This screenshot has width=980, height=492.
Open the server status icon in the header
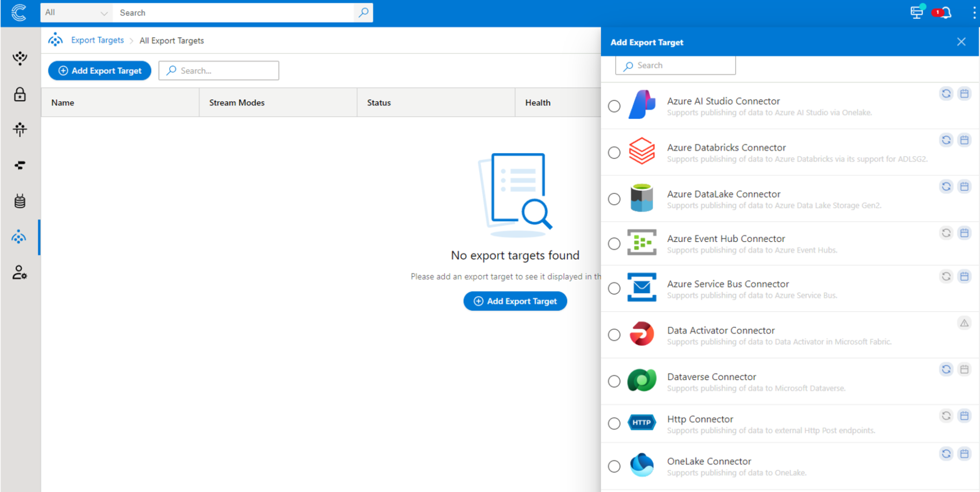click(917, 13)
